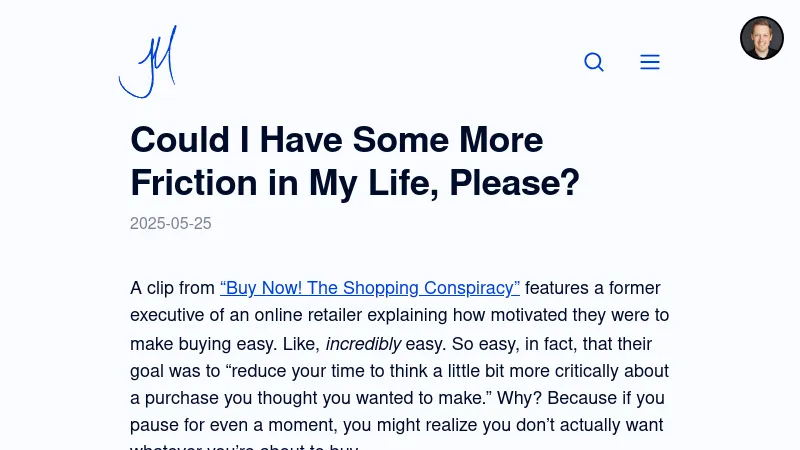Open the "Buy Now! The Shopping Conspiracy" link
800x450 pixels.
[370, 288]
